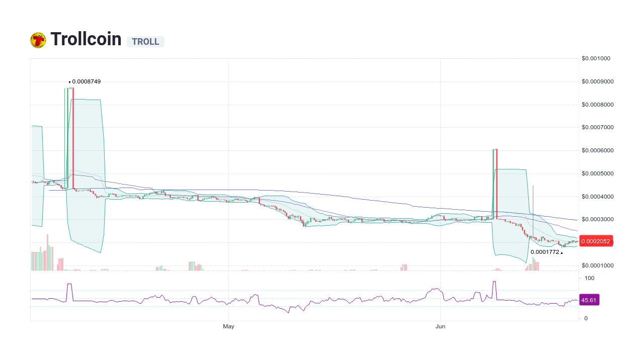Screen dimensions: 644x362
Task: Select the red current price tag 0.0002052
Action: pyautogui.click(x=596, y=241)
